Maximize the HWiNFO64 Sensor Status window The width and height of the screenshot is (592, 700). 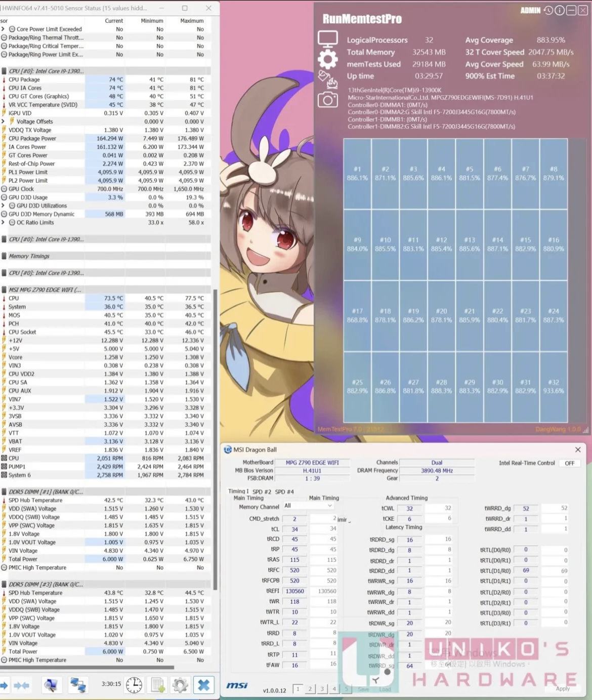coord(185,8)
